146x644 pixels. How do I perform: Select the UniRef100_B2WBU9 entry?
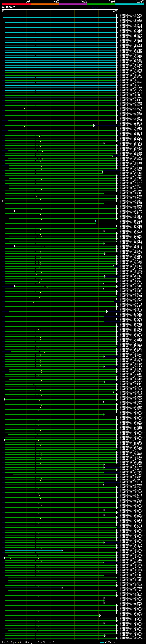coord(131,236)
